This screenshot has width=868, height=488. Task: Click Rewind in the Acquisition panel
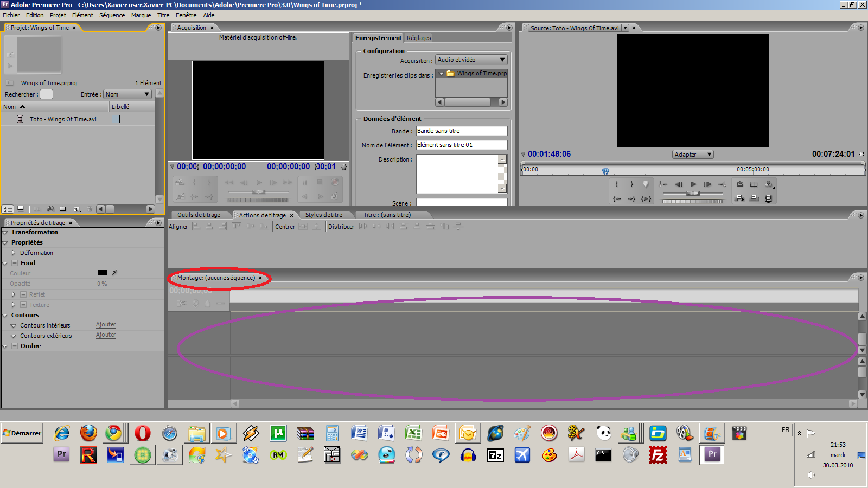[x=229, y=183]
